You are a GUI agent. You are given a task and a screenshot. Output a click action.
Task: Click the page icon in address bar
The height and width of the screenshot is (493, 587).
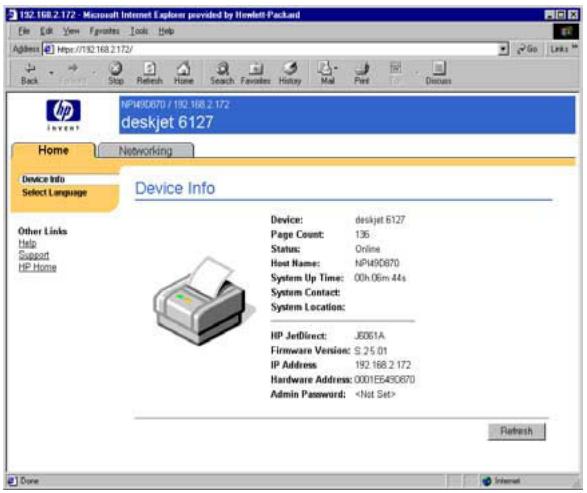[48, 49]
